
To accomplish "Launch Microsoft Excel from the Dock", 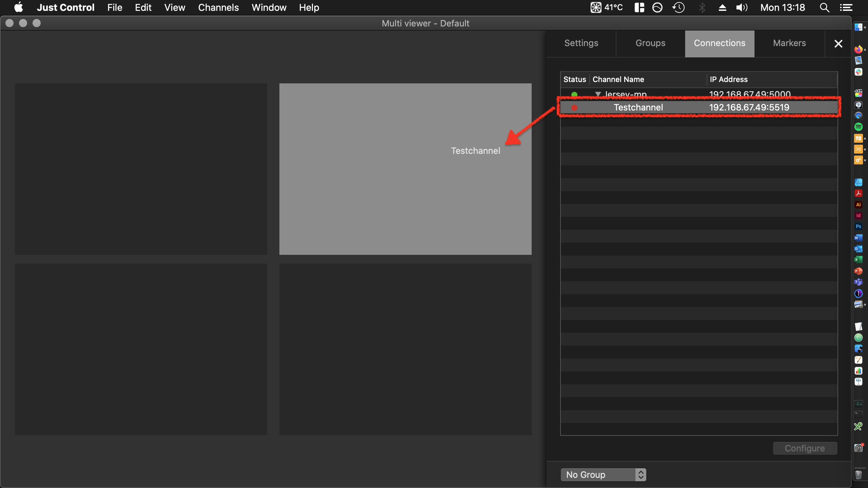I will tap(858, 260).
